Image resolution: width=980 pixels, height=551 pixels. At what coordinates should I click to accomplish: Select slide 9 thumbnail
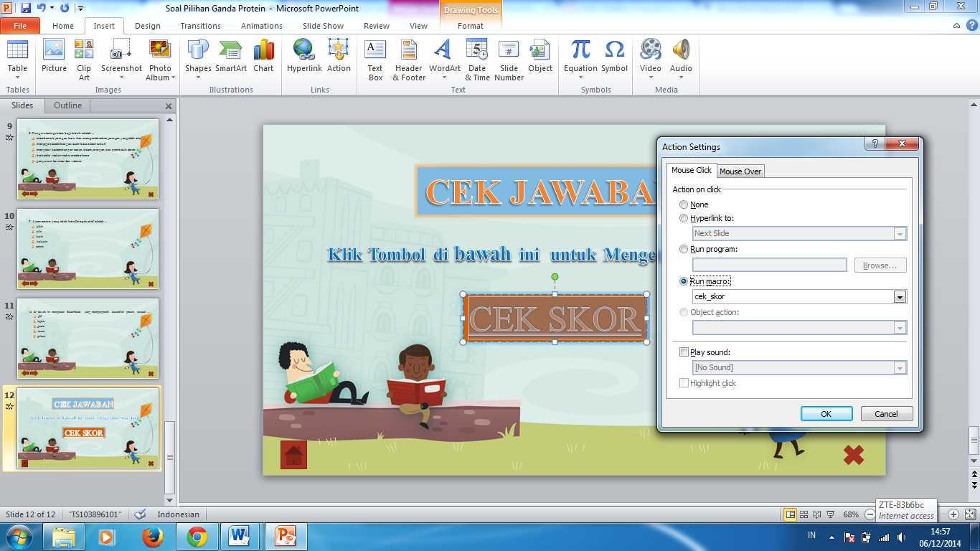[88, 159]
